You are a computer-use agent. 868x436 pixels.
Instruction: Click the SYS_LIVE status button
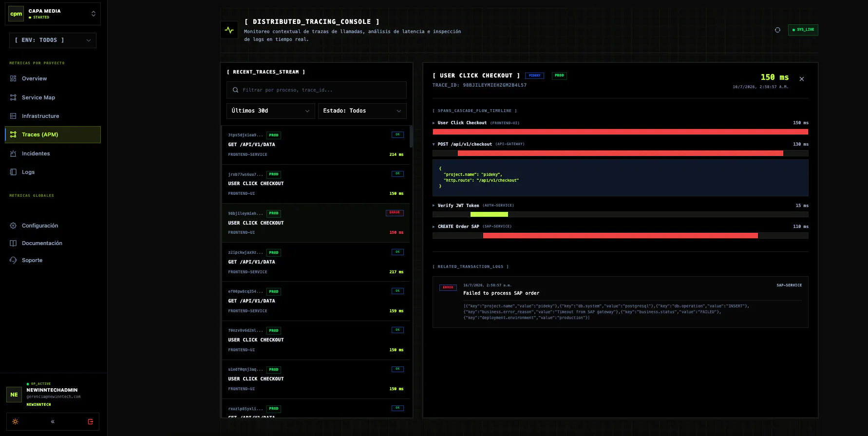803,30
